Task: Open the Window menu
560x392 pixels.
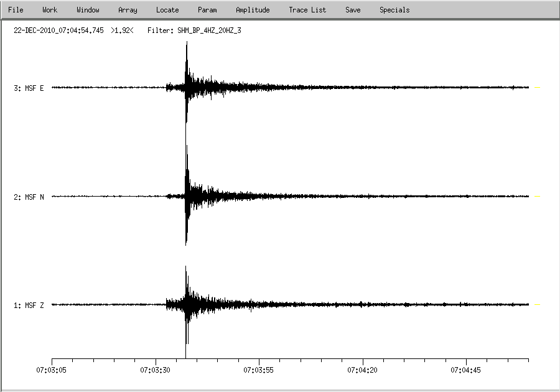Action: 88,10
